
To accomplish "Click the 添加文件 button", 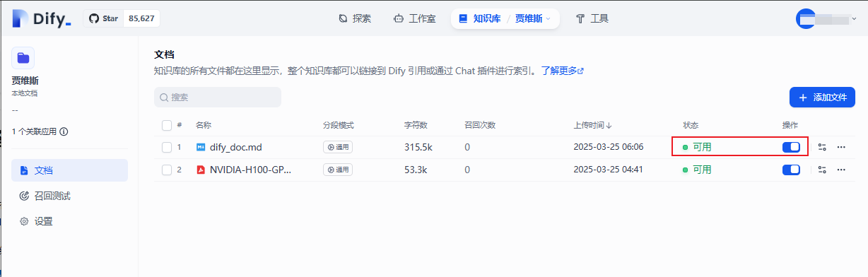I will [822, 98].
